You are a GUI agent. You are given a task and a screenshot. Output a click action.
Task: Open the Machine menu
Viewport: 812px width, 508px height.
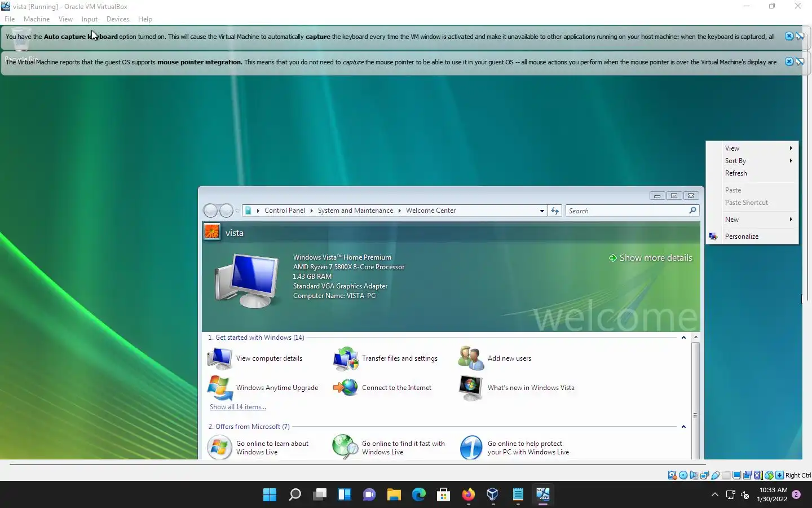point(37,19)
